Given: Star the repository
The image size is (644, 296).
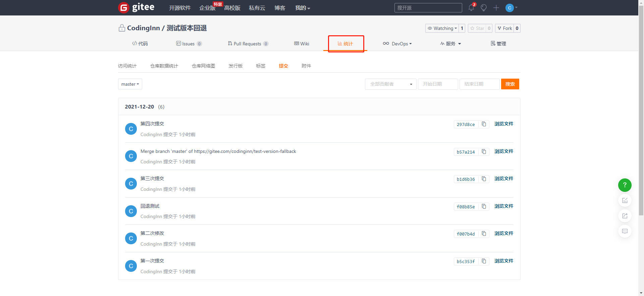Looking at the screenshot, I should (x=477, y=28).
